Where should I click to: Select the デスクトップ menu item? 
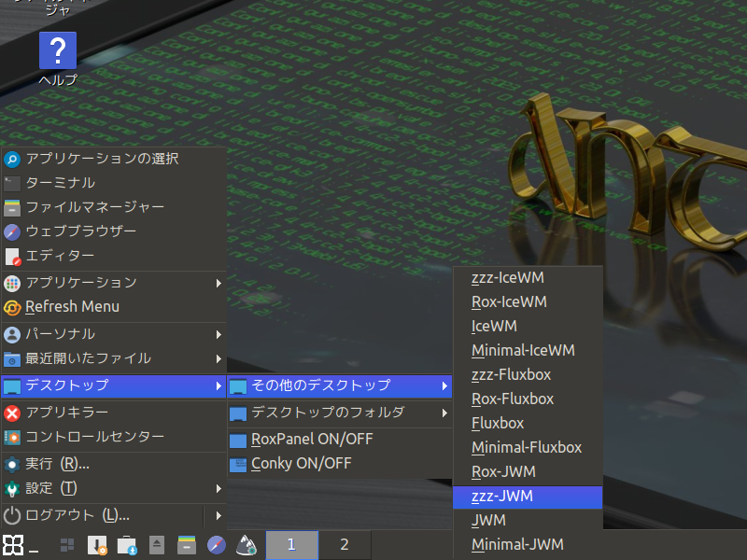[113, 385]
